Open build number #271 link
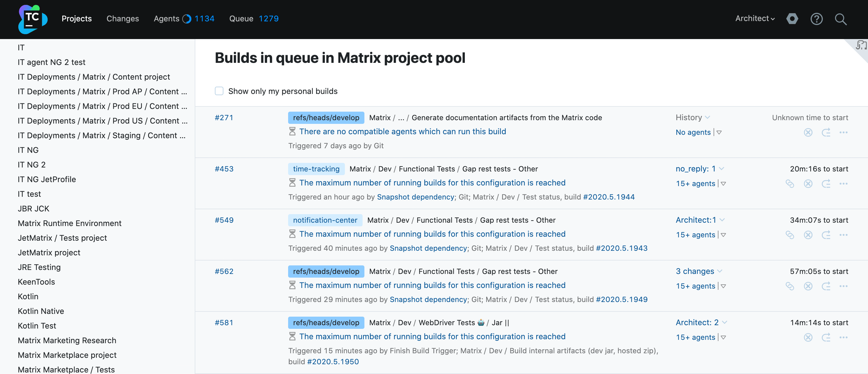 (x=224, y=117)
